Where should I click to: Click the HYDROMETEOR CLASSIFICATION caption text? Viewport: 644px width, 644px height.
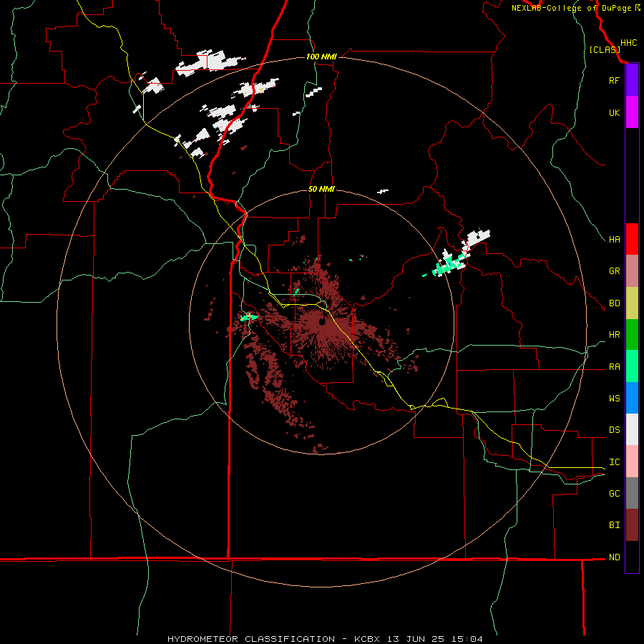pos(255,639)
